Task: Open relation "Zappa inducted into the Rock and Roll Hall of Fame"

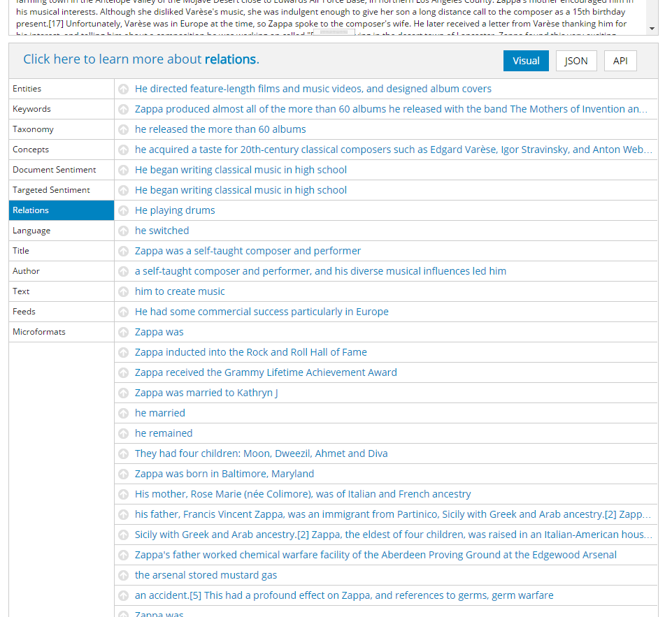Action: pos(251,352)
